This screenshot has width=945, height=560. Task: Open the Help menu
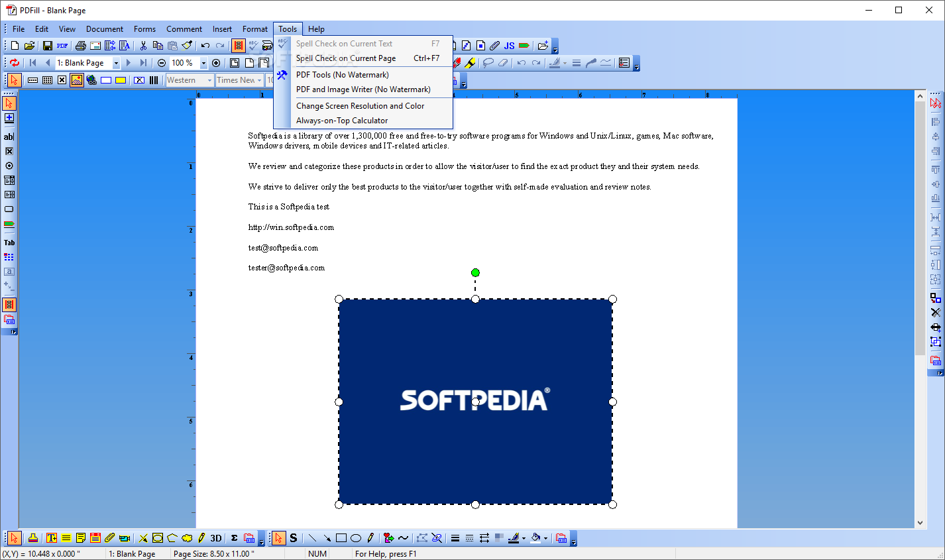coord(316,29)
